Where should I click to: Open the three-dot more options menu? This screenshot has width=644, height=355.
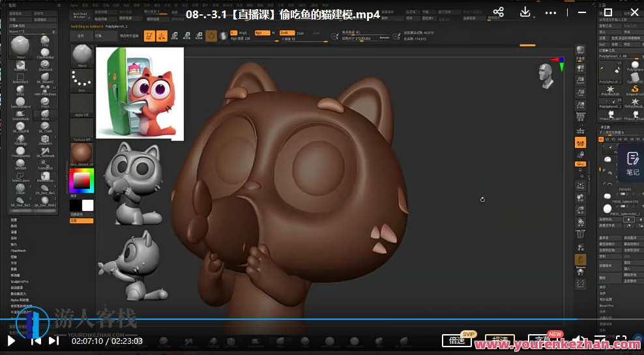pyautogui.click(x=551, y=12)
